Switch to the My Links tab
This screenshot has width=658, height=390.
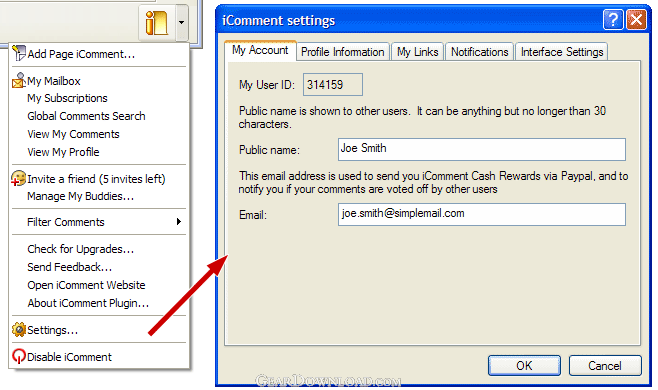418,52
